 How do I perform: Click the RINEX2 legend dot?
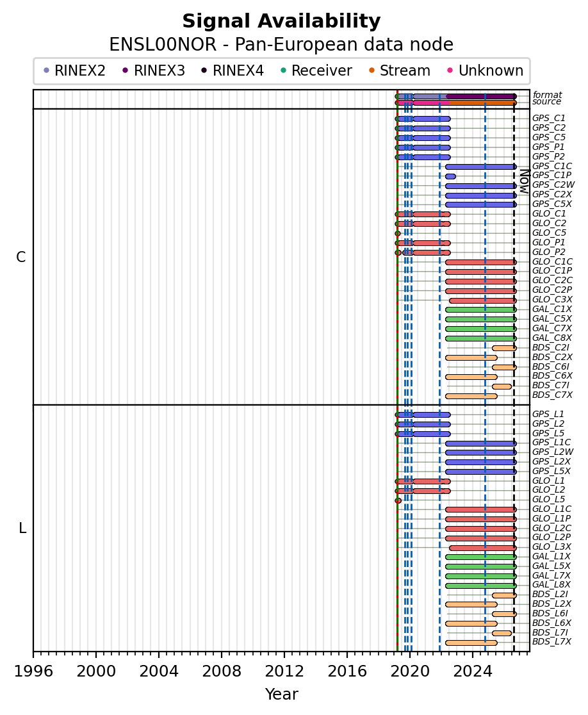(x=46, y=70)
